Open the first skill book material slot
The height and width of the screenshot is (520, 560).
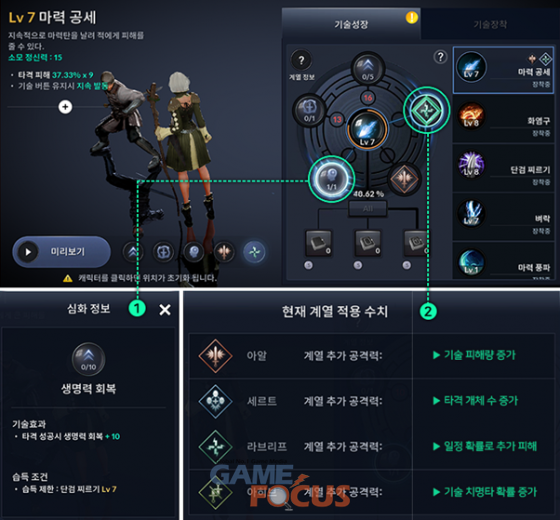point(319,243)
